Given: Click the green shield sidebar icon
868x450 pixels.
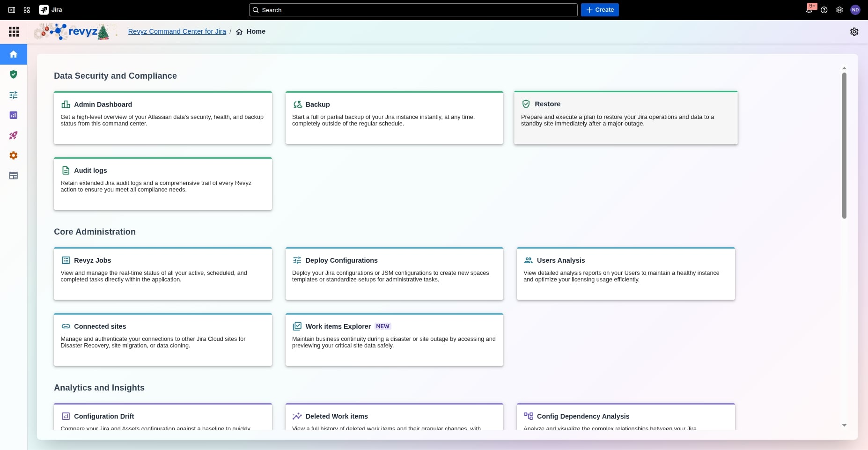Looking at the screenshot, I should (x=14, y=74).
